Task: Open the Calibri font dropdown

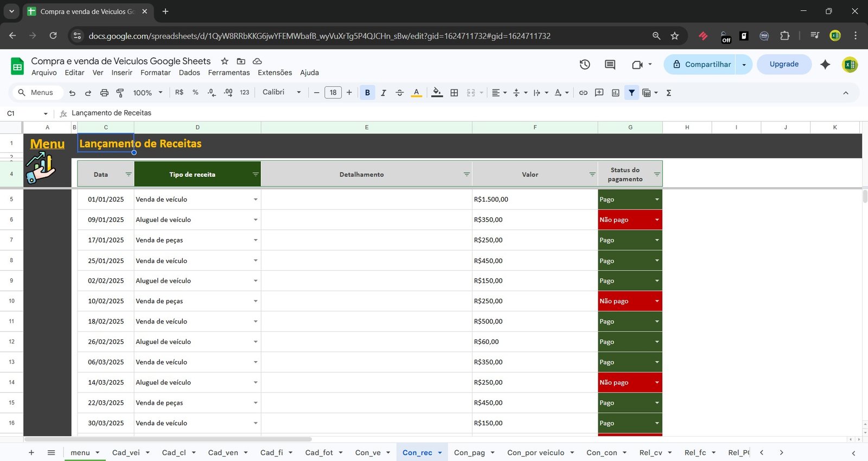Action: (x=281, y=92)
